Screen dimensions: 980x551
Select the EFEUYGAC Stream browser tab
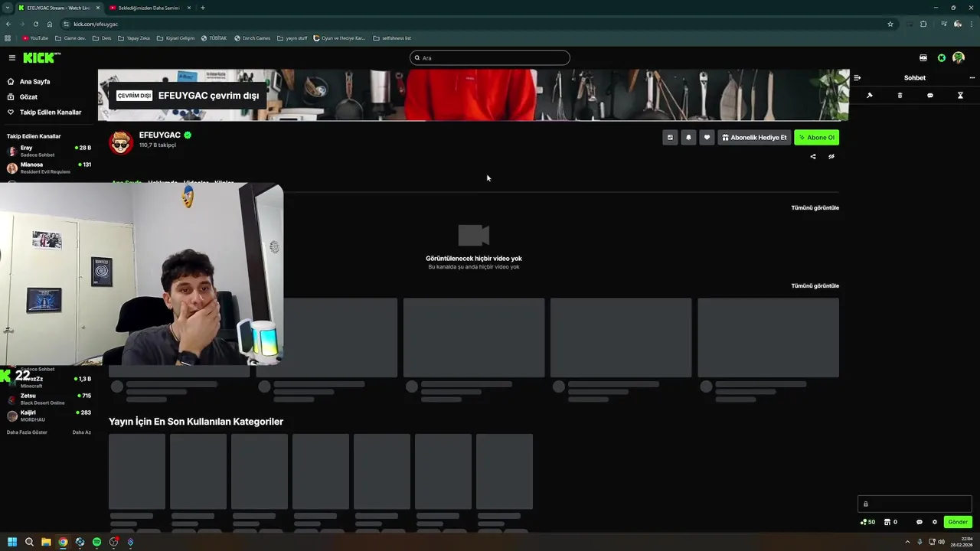coord(60,8)
